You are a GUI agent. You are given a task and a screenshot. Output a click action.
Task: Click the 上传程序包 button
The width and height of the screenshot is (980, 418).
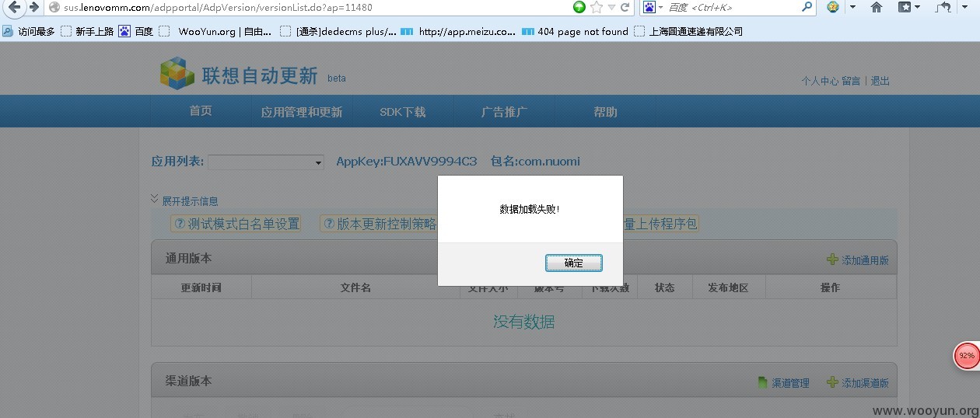(660, 224)
